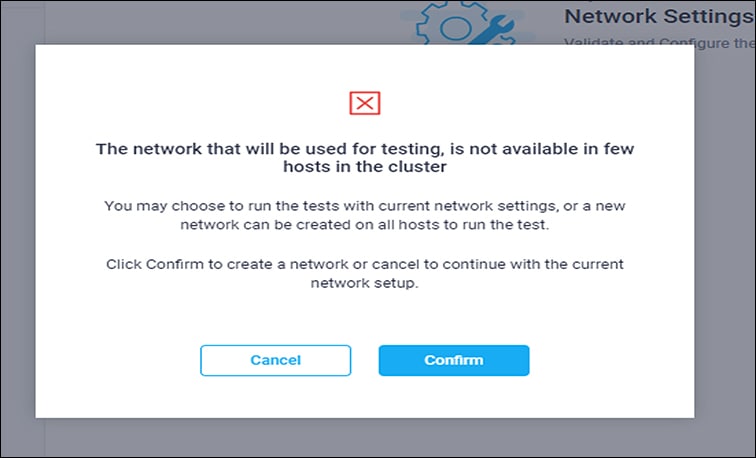Click the blank dialog area above the red X icon
756x458 pixels.
tap(364, 65)
